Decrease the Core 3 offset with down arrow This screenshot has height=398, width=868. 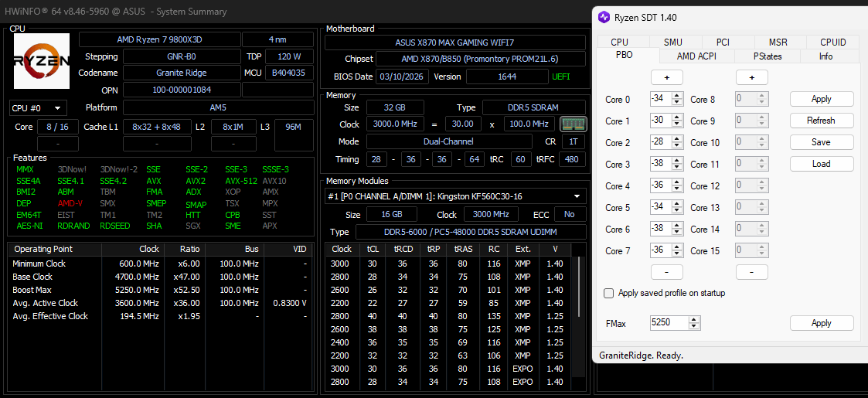pyautogui.click(x=678, y=168)
